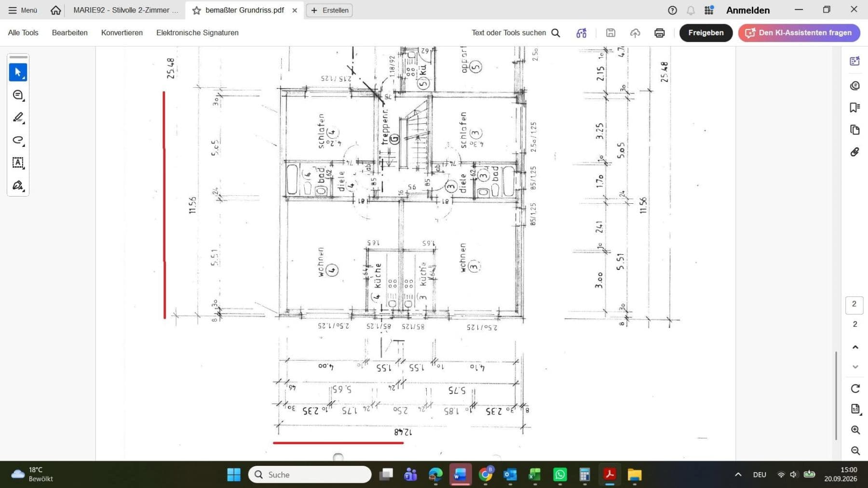Viewport: 868px width, 488px height.
Task: Upload the file to cloud storage
Action: click(x=635, y=33)
